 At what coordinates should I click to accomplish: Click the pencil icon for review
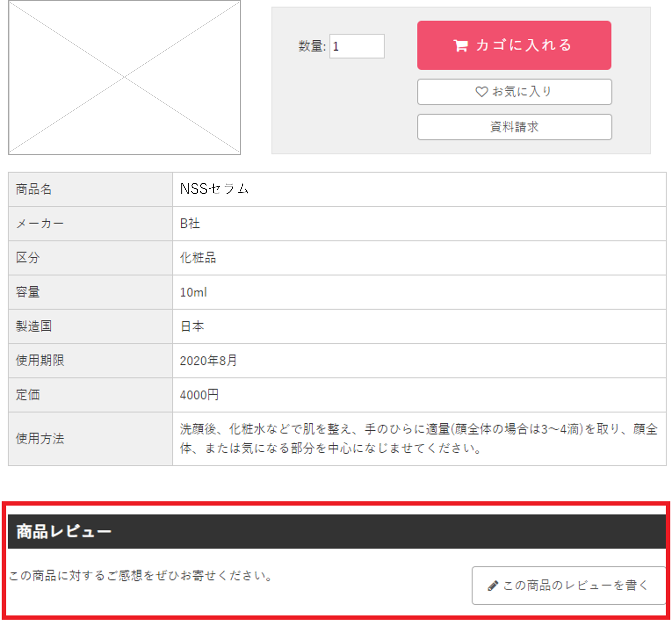493,586
